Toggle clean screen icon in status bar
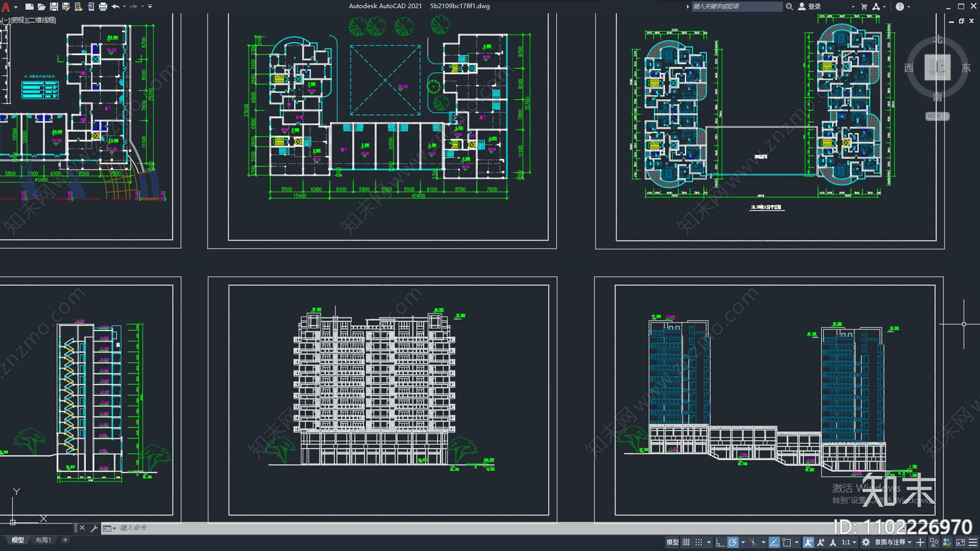980x551 pixels. (960, 542)
